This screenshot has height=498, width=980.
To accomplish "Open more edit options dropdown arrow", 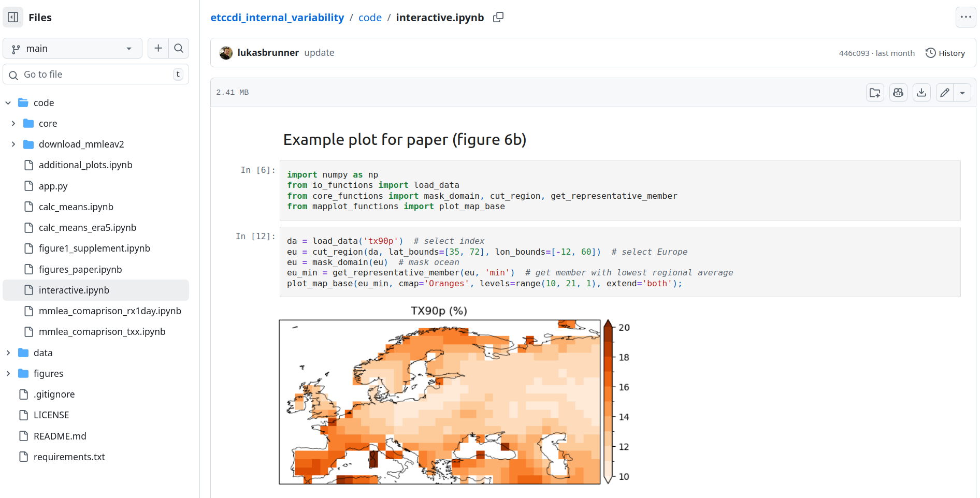I will pyautogui.click(x=962, y=93).
